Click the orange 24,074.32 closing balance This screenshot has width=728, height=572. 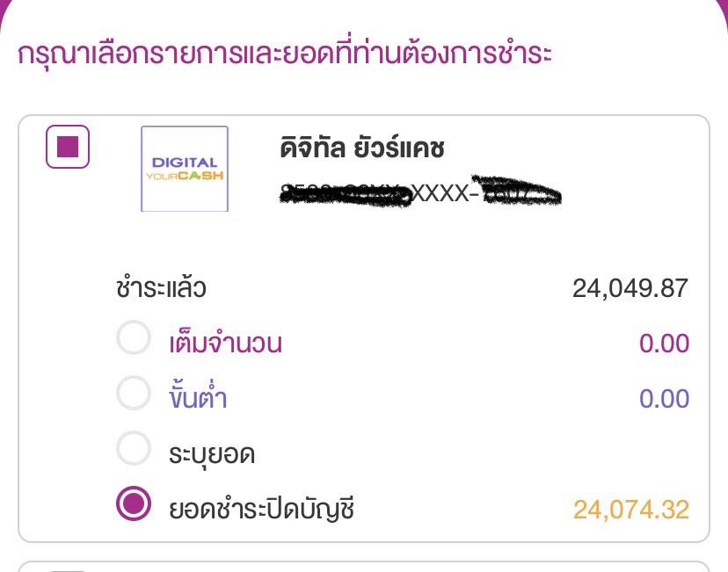coord(630,508)
